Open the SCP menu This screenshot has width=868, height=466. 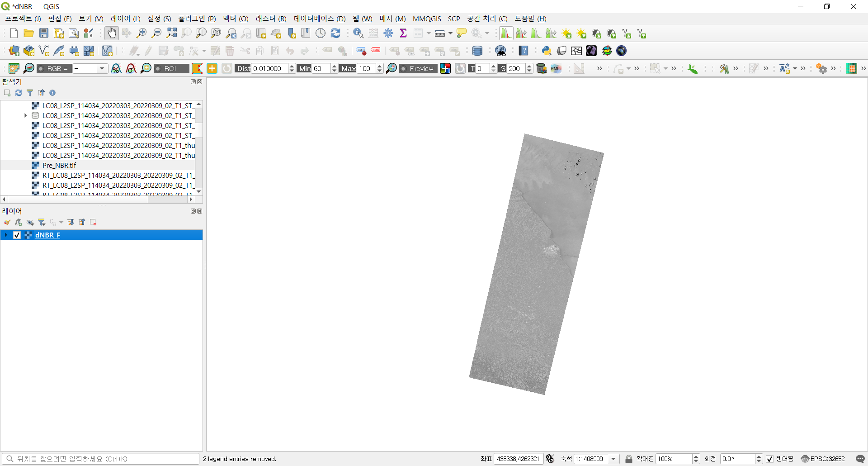point(454,19)
